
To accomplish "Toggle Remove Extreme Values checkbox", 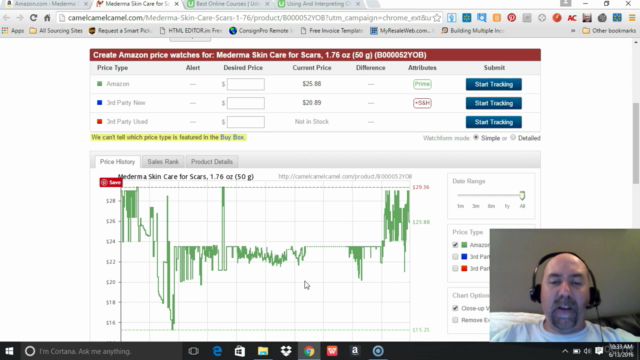I will (x=455, y=320).
